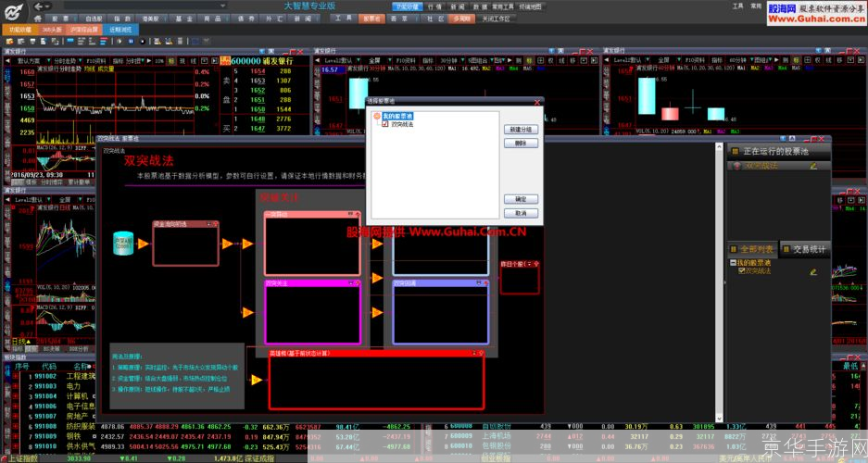Click the red stop icon beside running 双突战法

click(736, 166)
